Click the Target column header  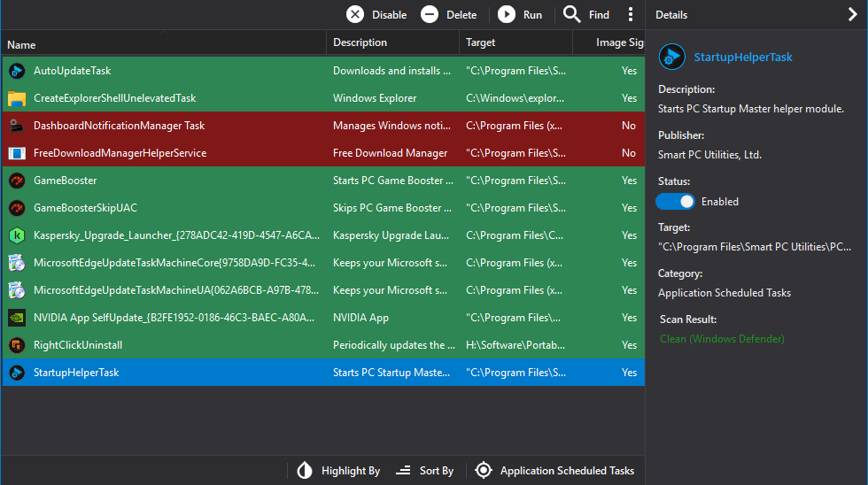tap(481, 42)
